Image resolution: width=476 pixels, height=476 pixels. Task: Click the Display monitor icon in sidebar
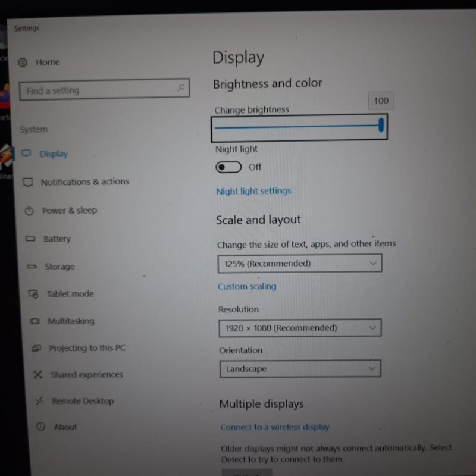click(26, 154)
